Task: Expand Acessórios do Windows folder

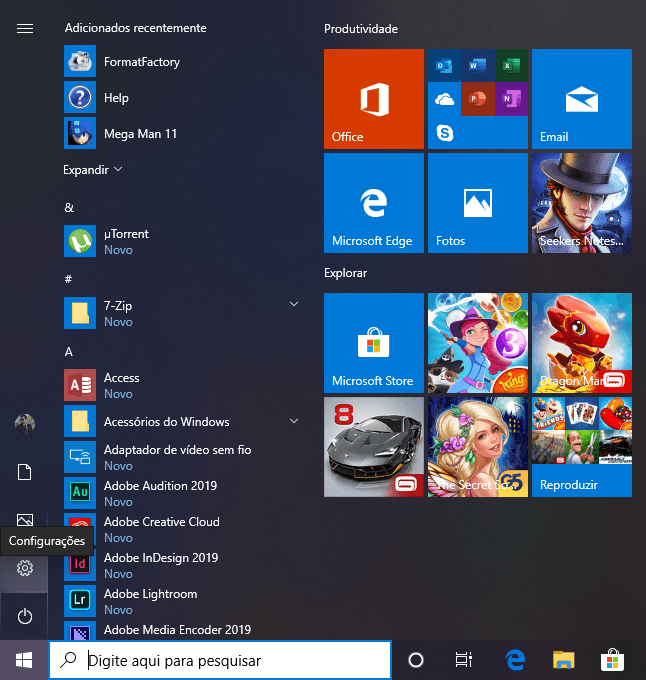Action: (294, 422)
